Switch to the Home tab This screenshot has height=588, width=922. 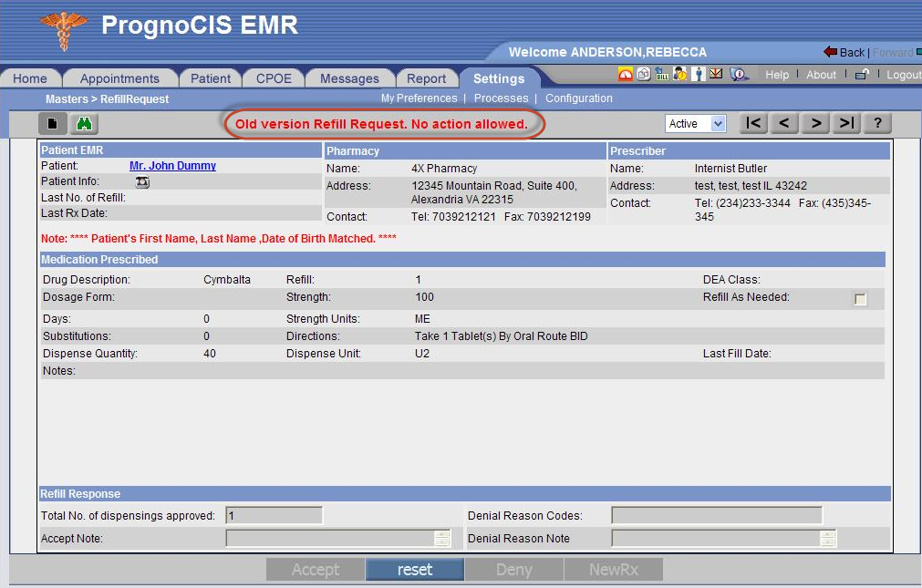[30, 78]
